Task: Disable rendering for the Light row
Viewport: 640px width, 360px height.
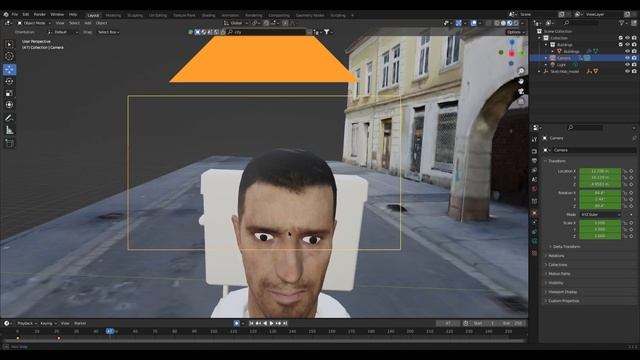Action: pos(634,65)
